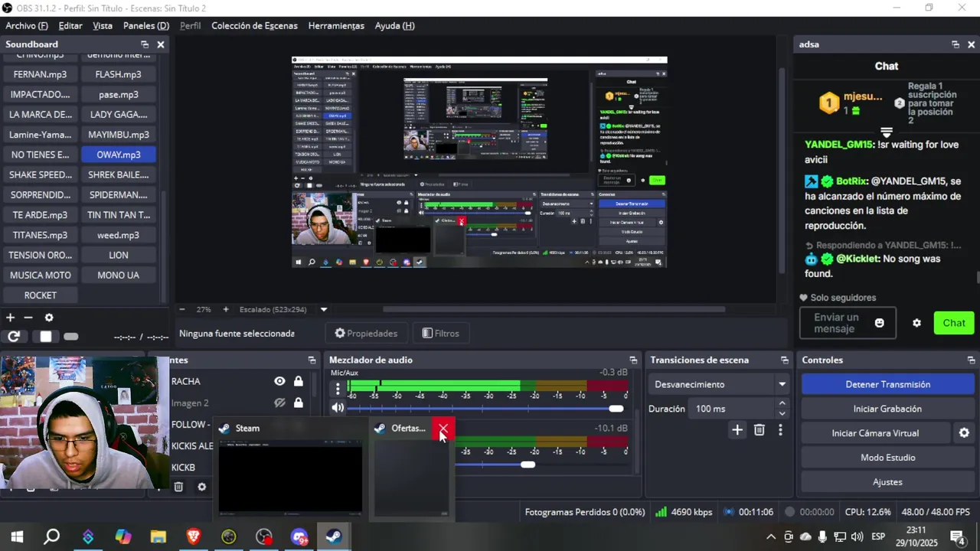Adjust the Mic/Aux volume slider handle

tap(616, 409)
